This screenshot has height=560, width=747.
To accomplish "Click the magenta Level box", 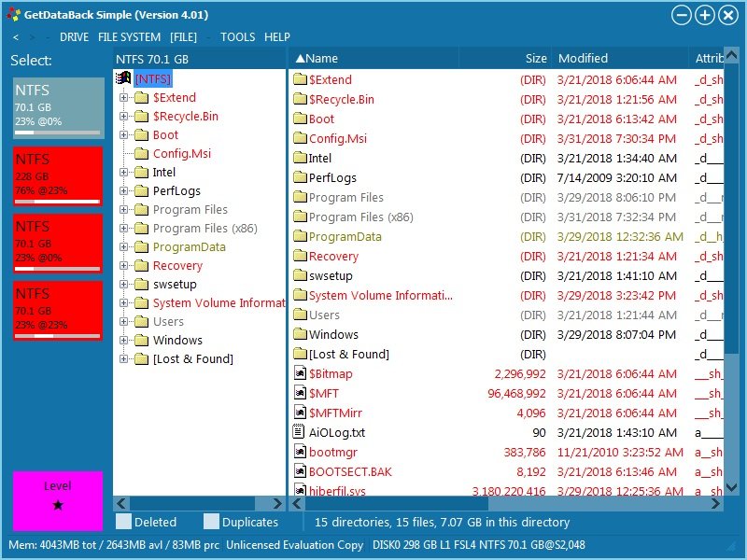I will click(x=58, y=500).
